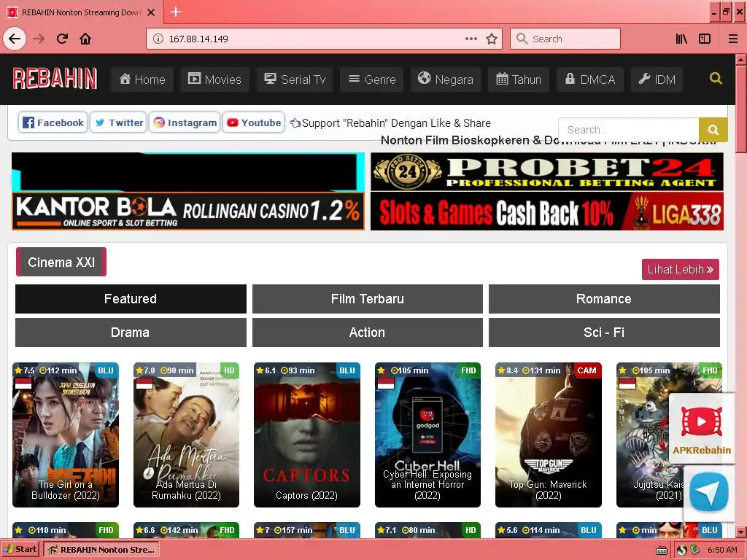
Task: Submit search with the yellow magnifier button
Action: click(x=713, y=130)
